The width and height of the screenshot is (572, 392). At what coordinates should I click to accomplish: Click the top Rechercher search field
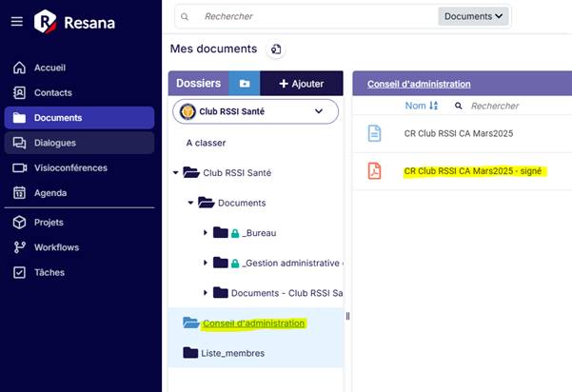(314, 16)
